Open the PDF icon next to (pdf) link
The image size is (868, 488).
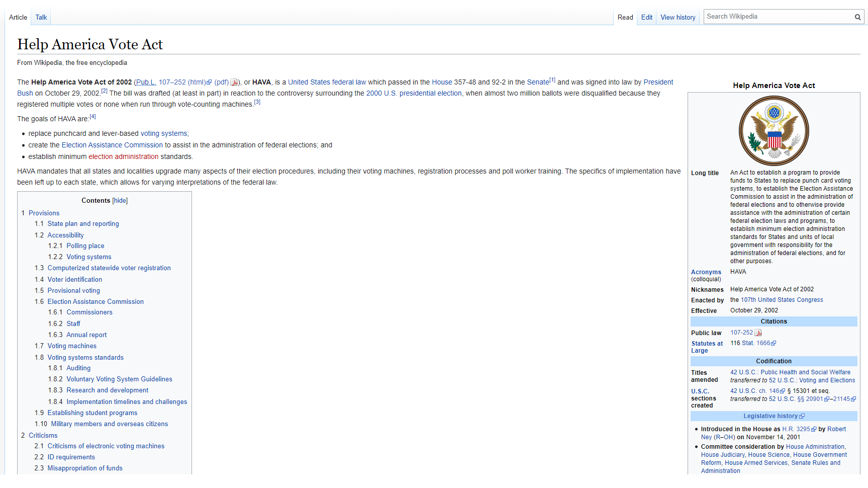click(x=234, y=83)
